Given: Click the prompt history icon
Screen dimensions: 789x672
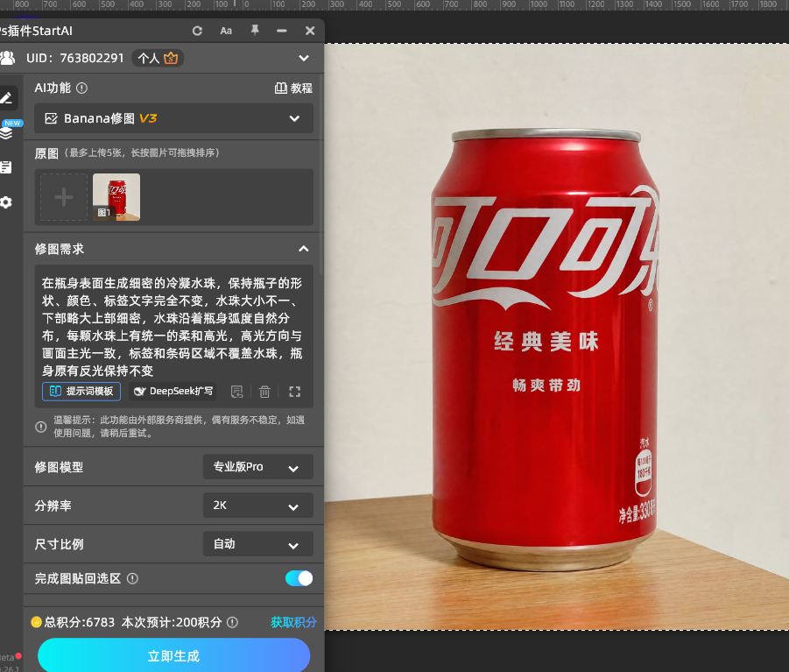Looking at the screenshot, I should point(237,392).
